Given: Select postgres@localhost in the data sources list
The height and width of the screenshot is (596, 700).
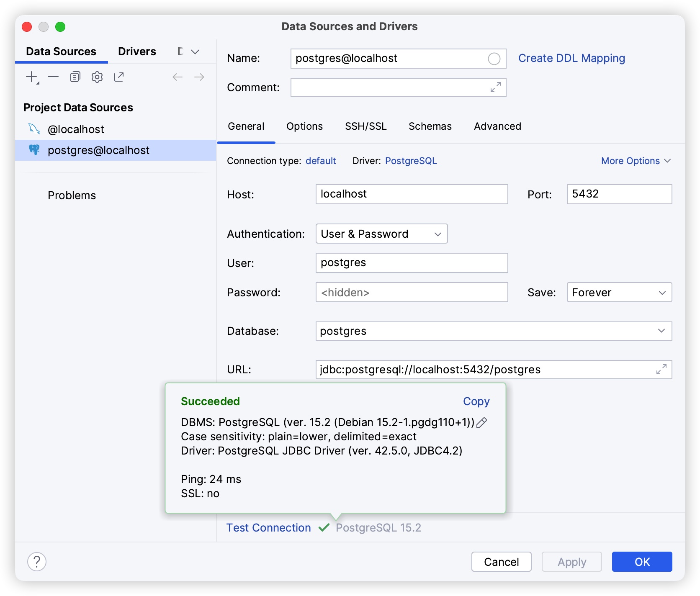Looking at the screenshot, I should (x=116, y=150).
